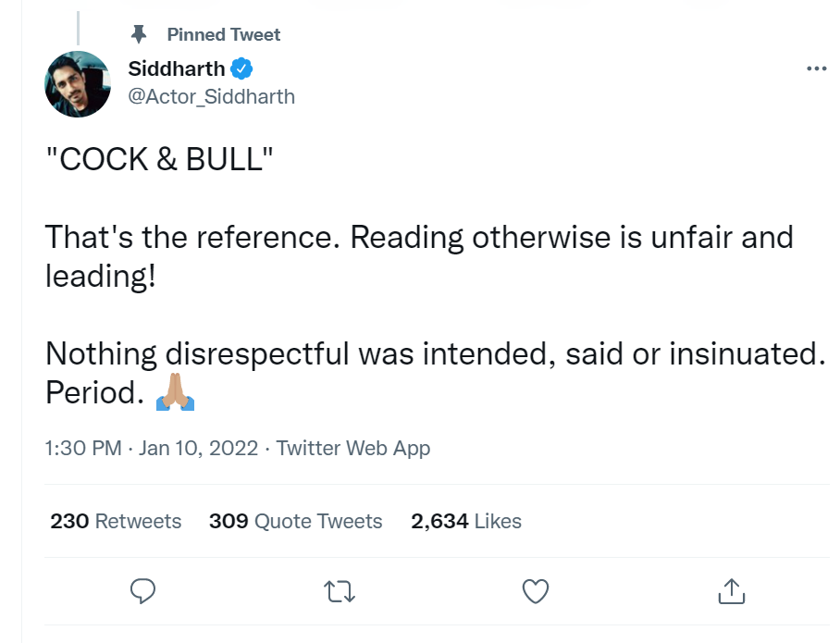Click the folded hands emoji

[175, 392]
